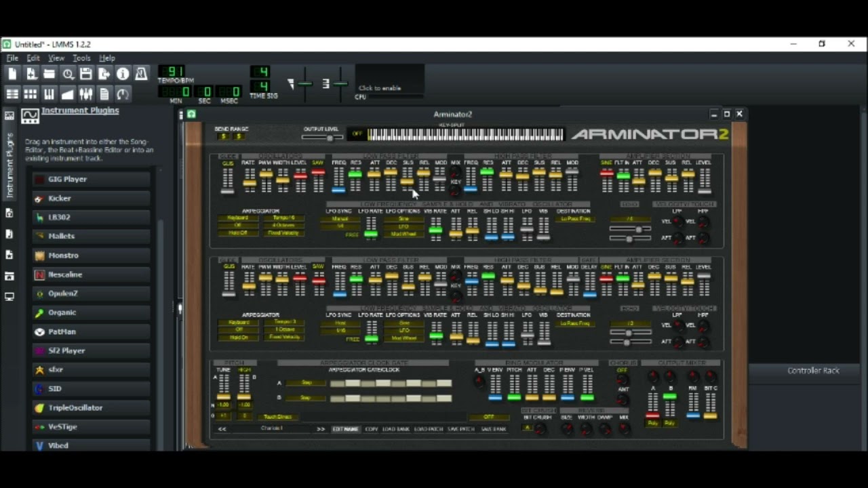Click the new project from template icon
This screenshot has width=868, height=488.
31,74
